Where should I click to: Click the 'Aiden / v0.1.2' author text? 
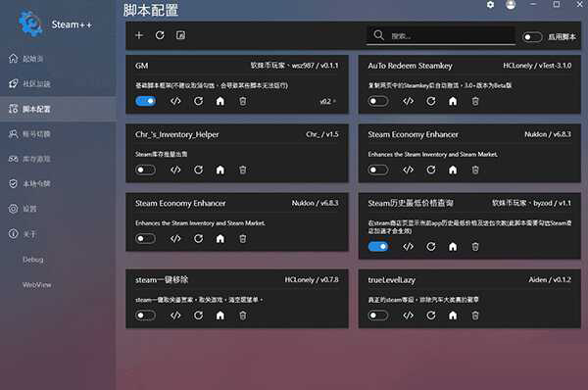pyautogui.click(x=550, y=279)
